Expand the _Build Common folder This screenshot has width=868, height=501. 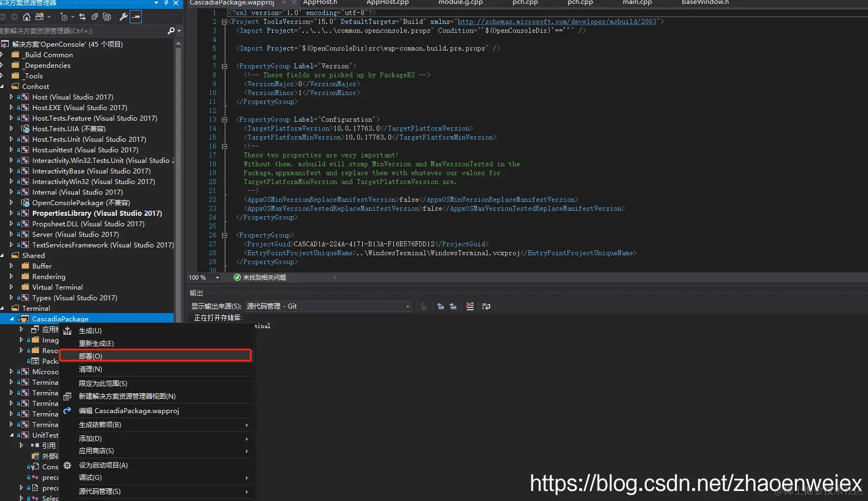(2, 55)
